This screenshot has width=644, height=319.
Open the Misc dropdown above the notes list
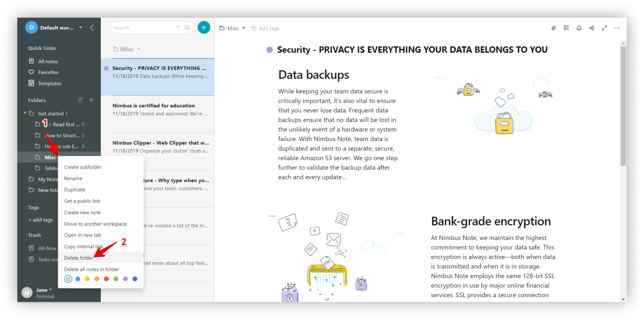(x=138, y=49)
